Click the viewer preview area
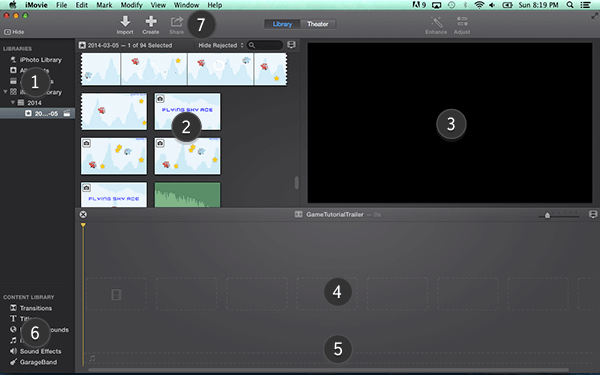The image size is (600, 375). click(450, 123)
